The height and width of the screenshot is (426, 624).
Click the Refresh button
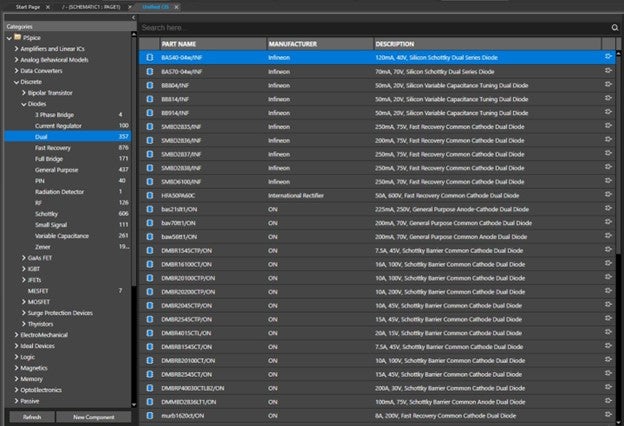(32, 417)
